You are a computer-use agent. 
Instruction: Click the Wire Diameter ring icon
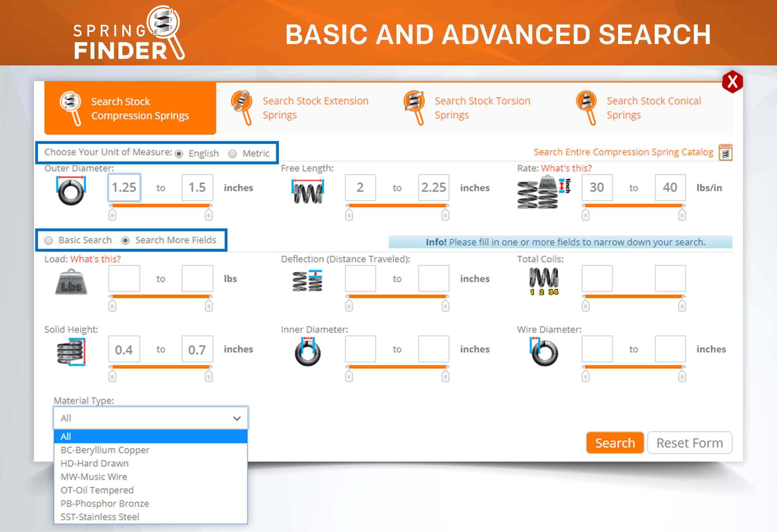point(544,352)
